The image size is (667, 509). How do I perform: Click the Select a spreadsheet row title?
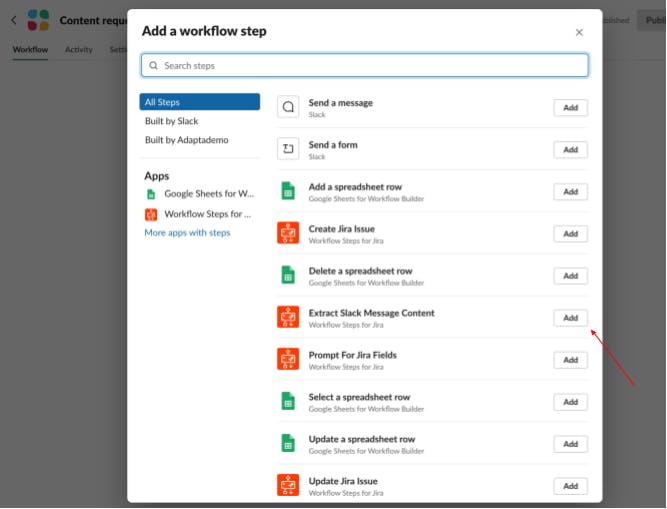click(359, 398)
